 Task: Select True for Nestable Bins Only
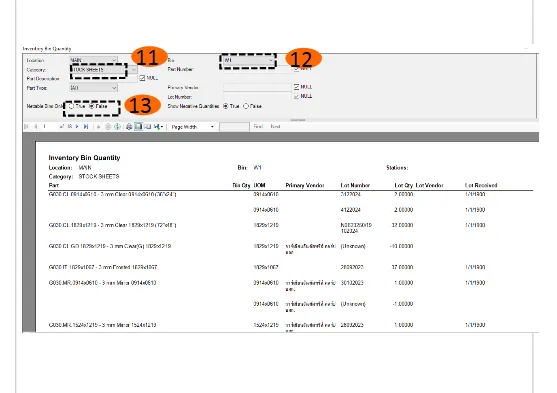(x=71, y=106)
